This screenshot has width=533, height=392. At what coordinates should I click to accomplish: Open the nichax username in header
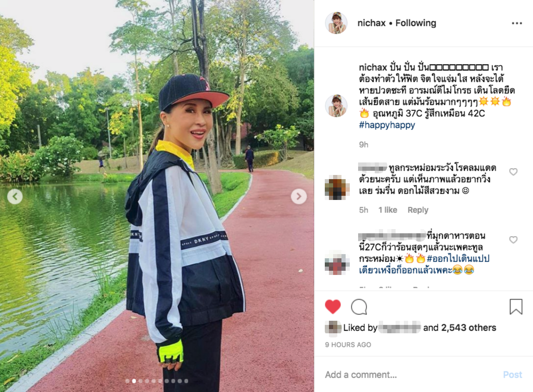[371, 23]
